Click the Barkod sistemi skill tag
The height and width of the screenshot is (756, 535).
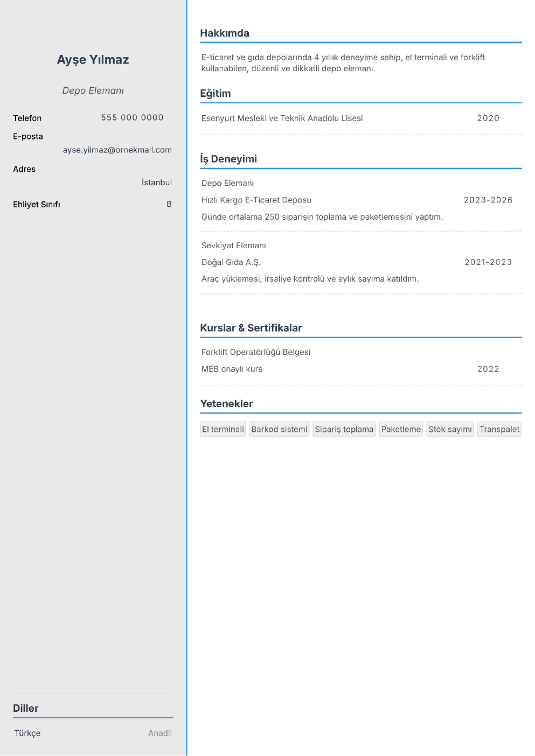(x=279, y=429)
